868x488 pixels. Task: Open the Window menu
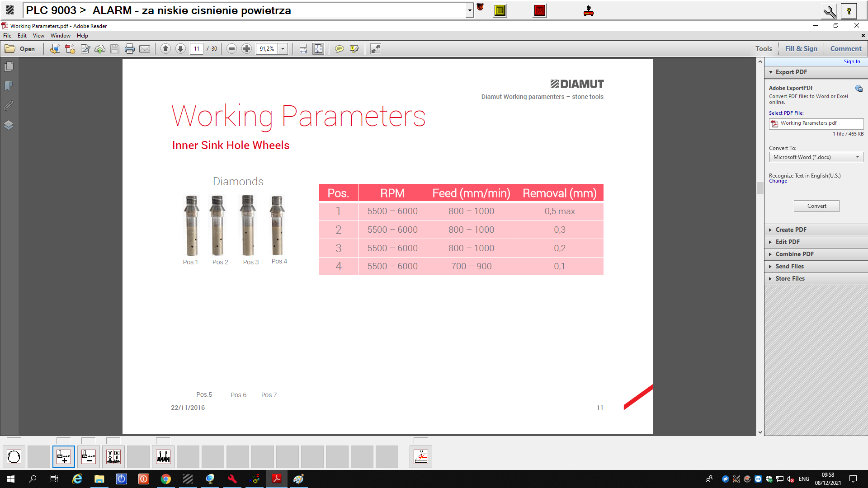coord(60,36)
